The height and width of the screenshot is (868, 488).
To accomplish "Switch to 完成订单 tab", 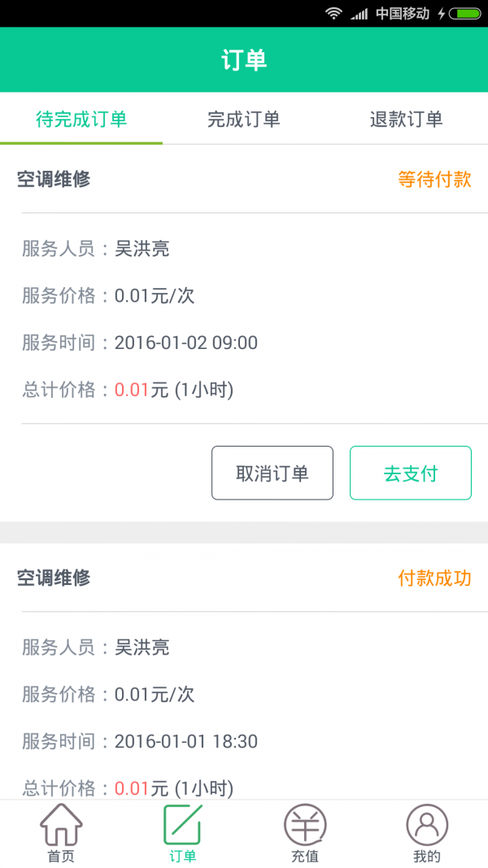I will click(x=244, y=119).
